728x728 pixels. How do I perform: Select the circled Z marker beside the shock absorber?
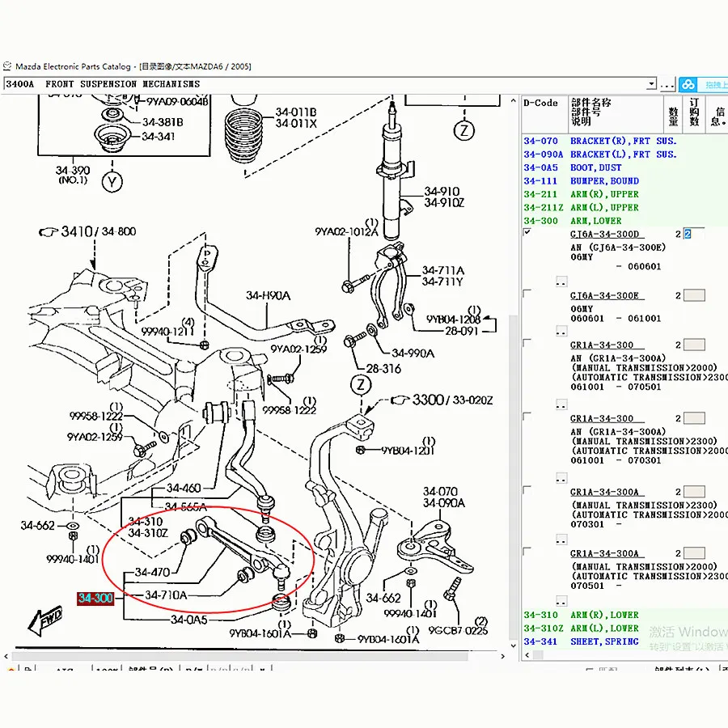(x=463, y=131)
